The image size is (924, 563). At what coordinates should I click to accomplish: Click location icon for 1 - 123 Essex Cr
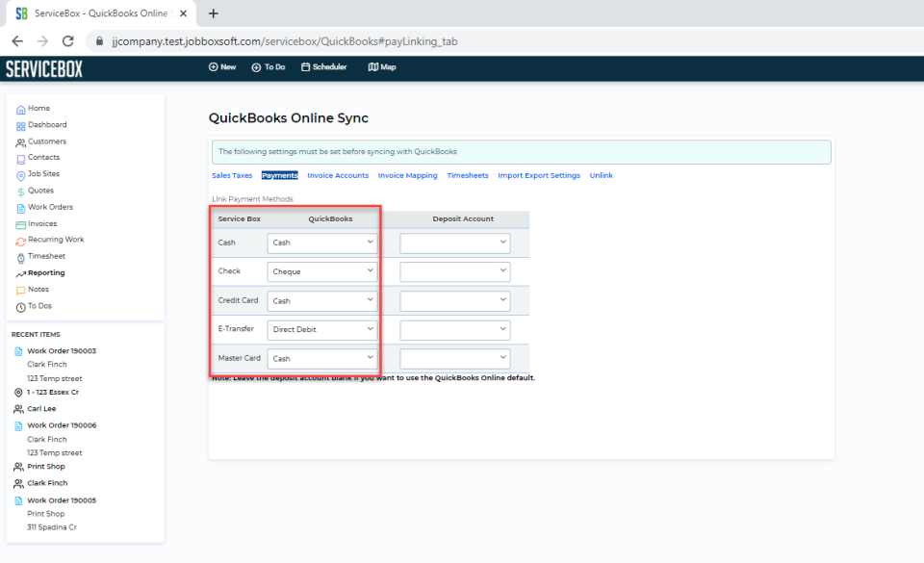18,393
